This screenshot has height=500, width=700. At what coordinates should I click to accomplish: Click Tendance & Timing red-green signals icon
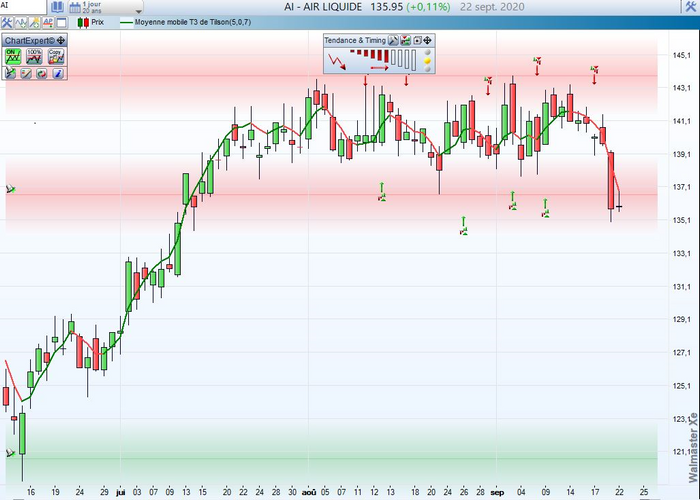405,41
